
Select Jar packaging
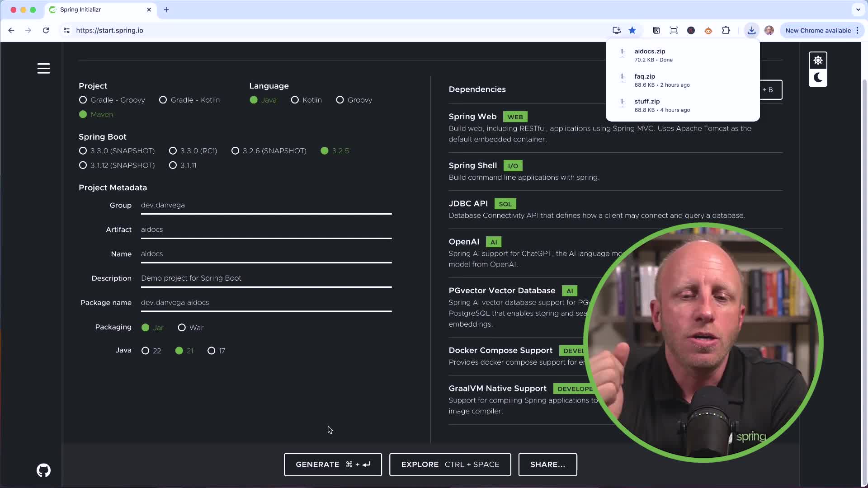coord(152,328)
